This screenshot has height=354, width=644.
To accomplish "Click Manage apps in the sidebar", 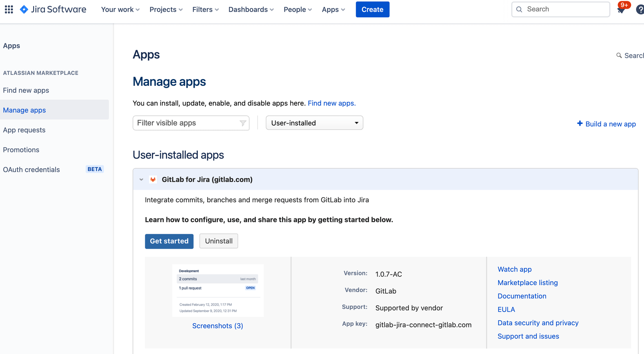I will pos(24,110).
